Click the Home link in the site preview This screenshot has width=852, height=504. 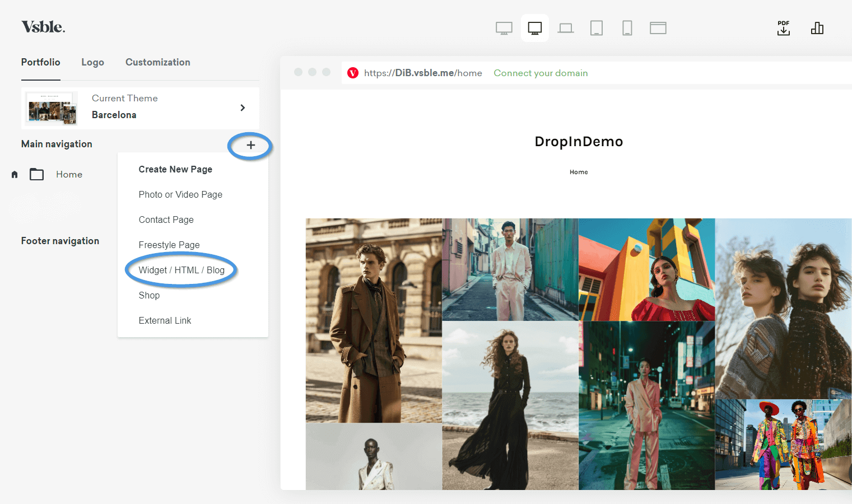[578, 172]
